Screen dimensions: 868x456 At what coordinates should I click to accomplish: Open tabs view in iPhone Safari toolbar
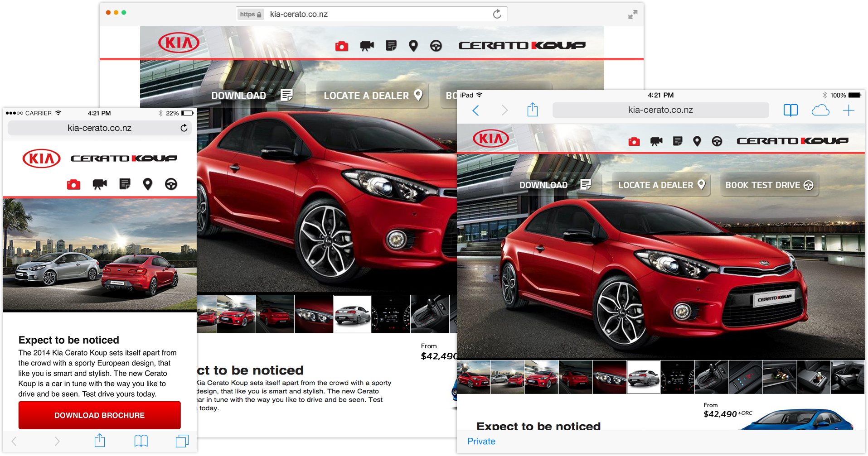point(182,441)
